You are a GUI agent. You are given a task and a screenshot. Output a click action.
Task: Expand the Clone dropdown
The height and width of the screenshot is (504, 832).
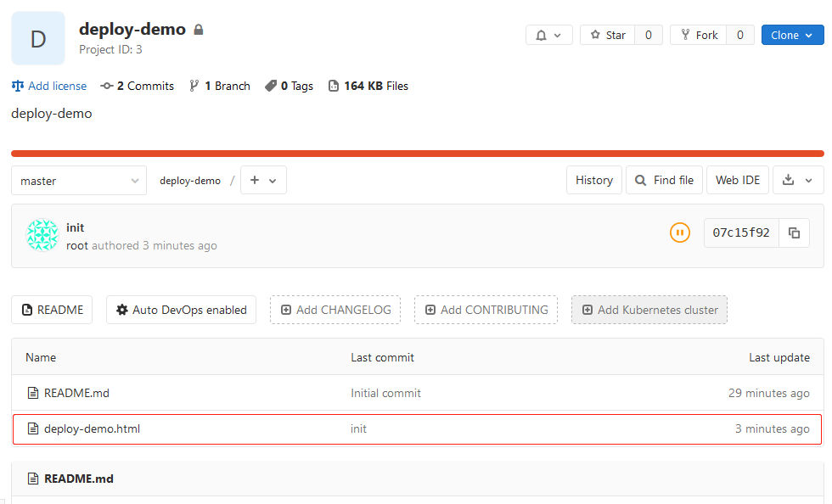point(792,35)
